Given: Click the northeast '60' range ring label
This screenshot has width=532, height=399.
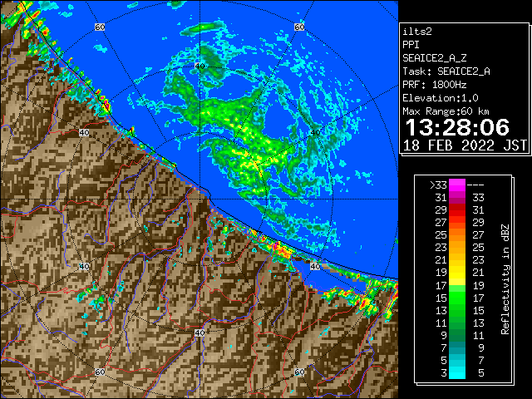Looking at the screenshot, I should point(299,27).
